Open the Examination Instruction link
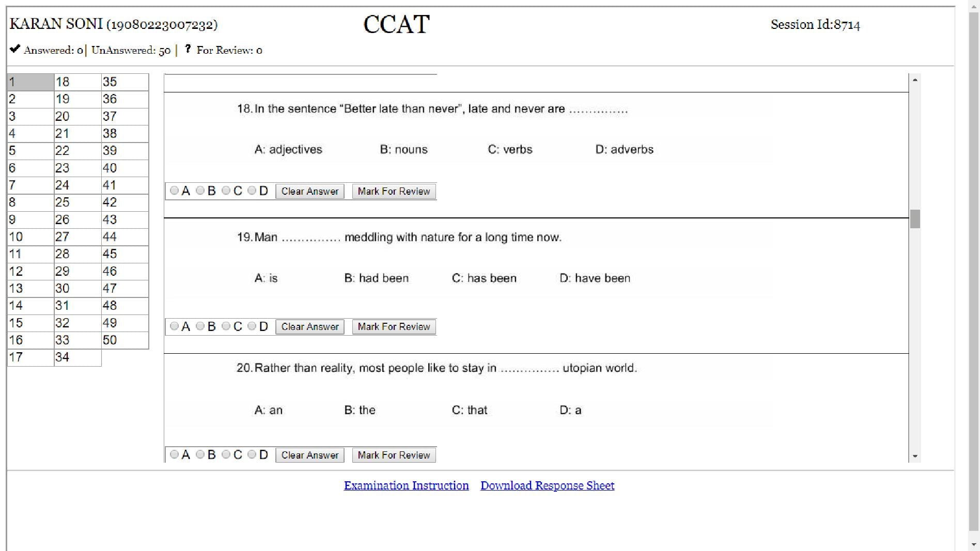The image size is (980, 551). [x=406, y=485]
